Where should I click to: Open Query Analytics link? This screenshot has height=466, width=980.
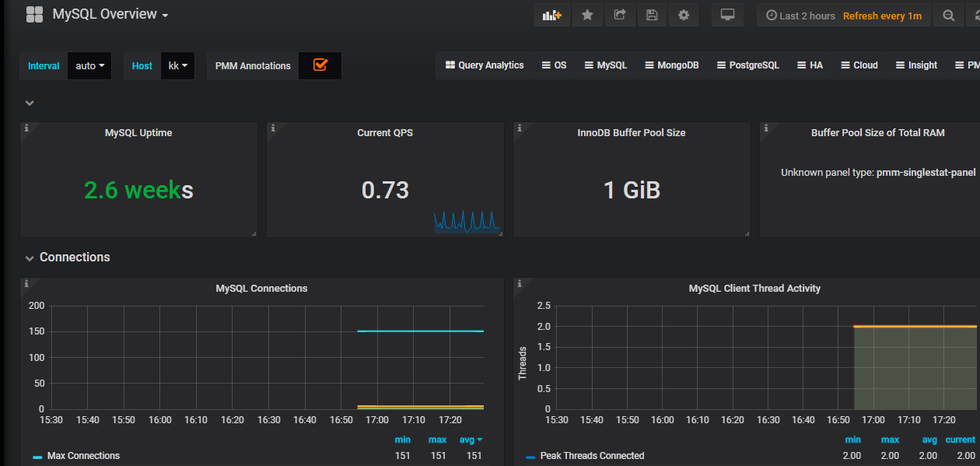pos(484,65)
